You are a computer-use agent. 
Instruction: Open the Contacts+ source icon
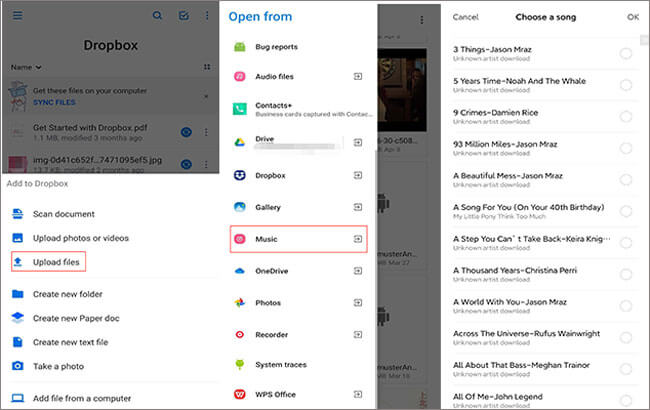[240, 109]
